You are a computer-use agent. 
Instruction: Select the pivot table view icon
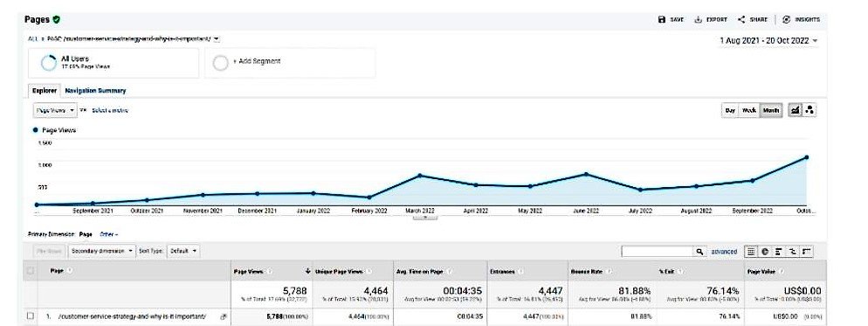coord(807,252)
